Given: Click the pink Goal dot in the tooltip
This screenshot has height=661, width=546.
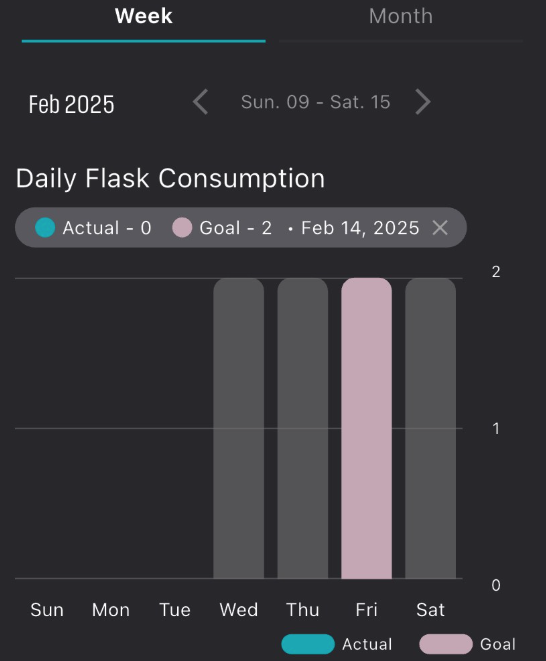Looking at the screenshot, I should (182, 228).
